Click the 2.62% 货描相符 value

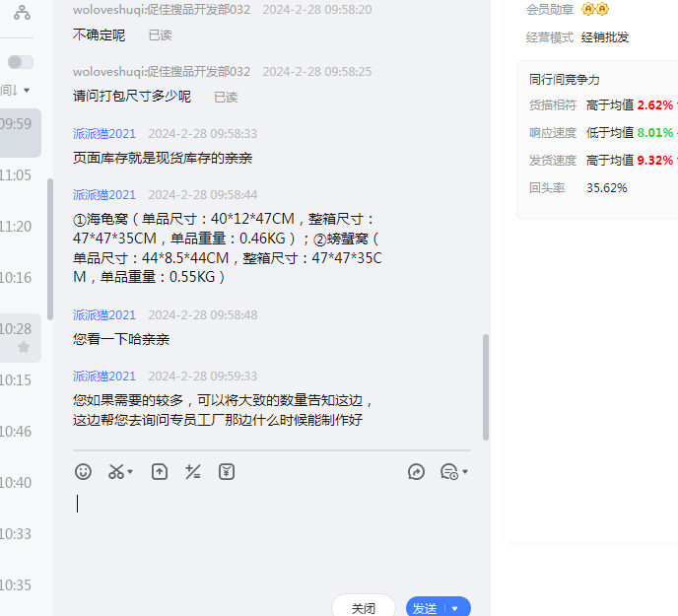pos(654,105)
